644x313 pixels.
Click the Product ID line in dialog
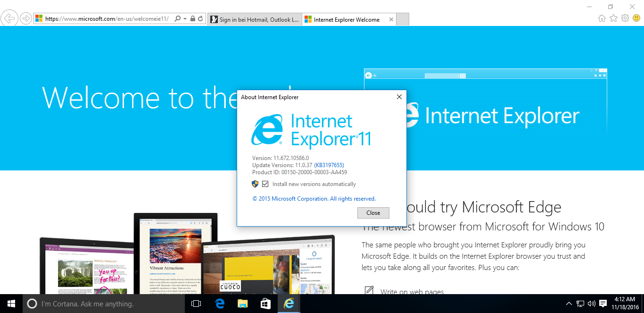[x=299, y=172]
